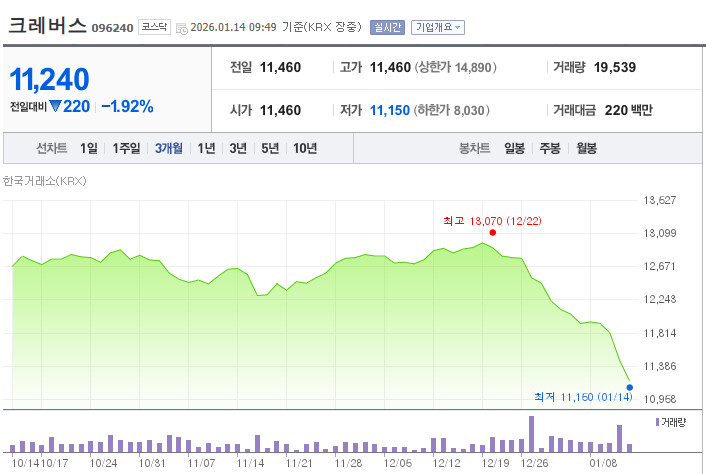The width and height of the screenshot is (706, 474).
Task: Switch chart to 1년 range
Action: 207,148
